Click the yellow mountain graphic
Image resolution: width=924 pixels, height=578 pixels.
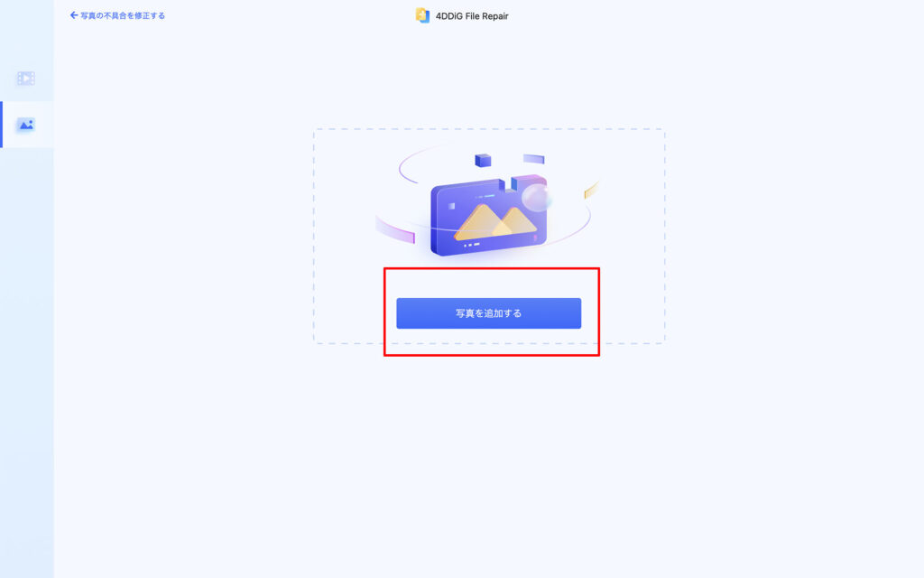point(495,222)
